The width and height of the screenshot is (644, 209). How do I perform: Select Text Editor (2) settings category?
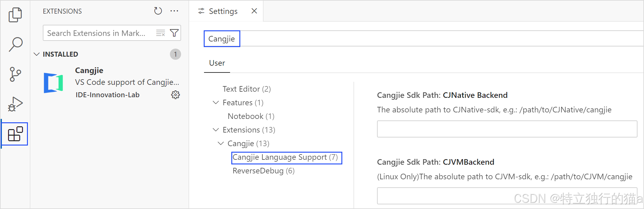tap(246, 89)
